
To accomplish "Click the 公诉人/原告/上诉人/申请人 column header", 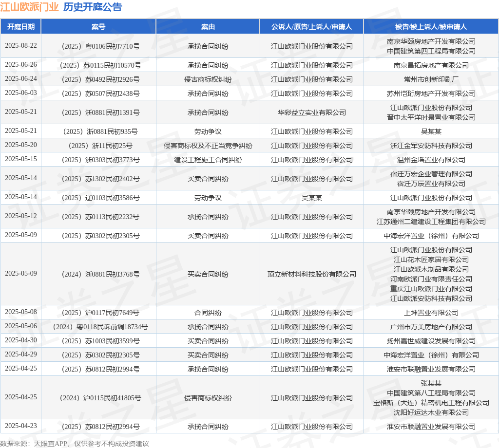I will click(311, 27).
